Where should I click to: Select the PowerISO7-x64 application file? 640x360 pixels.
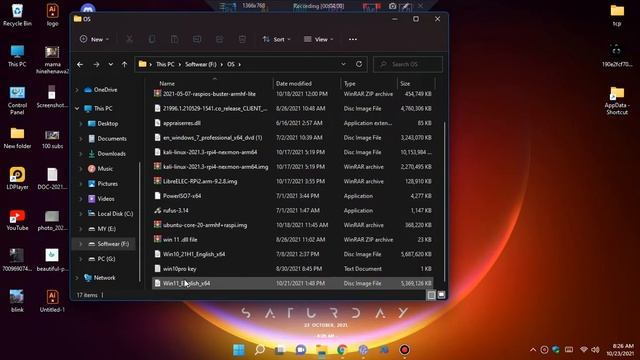tap(293, 196)
